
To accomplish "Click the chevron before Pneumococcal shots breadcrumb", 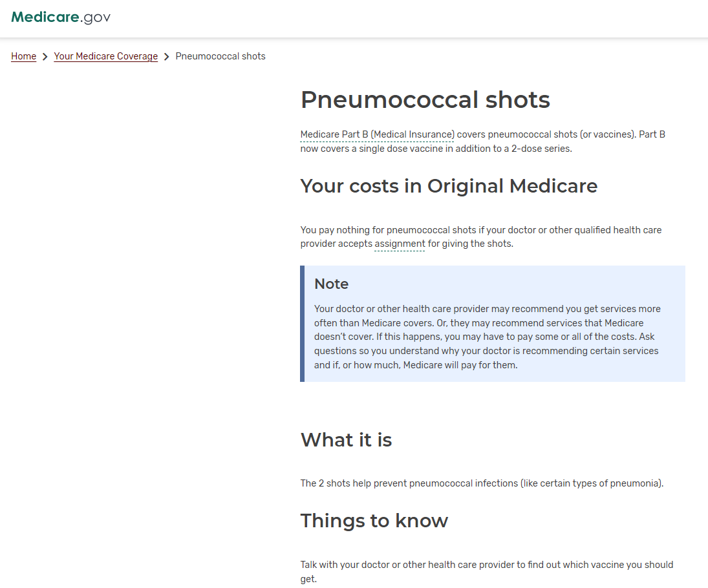I will (167, 56).
